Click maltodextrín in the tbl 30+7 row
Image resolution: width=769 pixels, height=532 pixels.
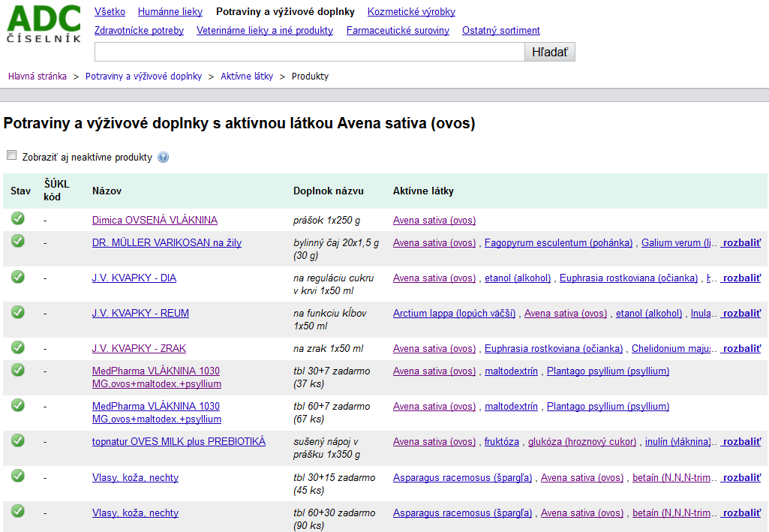tap(511, 371)
